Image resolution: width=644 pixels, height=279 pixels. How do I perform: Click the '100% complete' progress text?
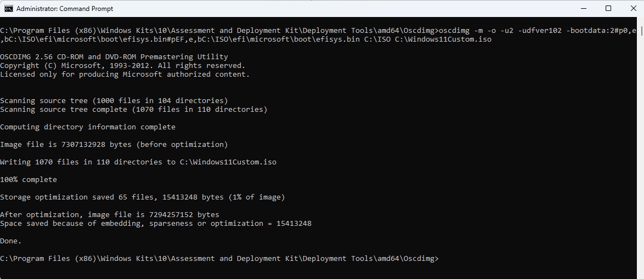pyautogui.click(x=29, y=180)
